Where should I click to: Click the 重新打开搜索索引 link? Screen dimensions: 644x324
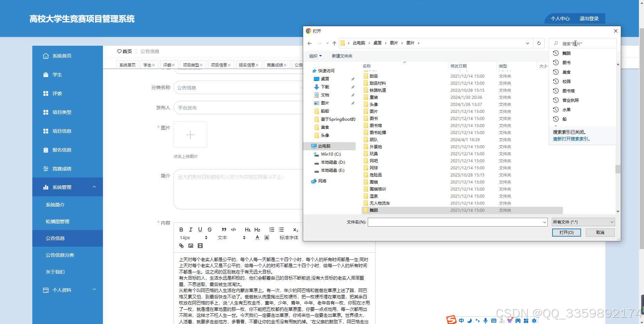[571, 139]
